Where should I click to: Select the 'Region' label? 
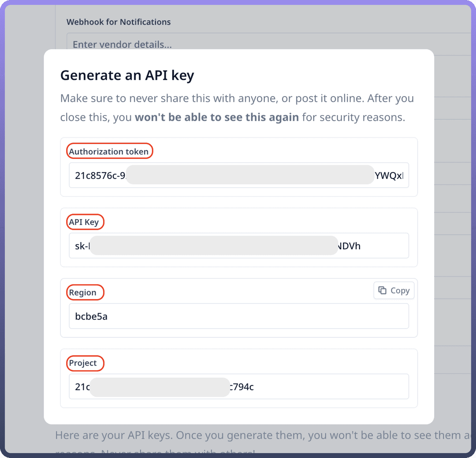[83, 292]
